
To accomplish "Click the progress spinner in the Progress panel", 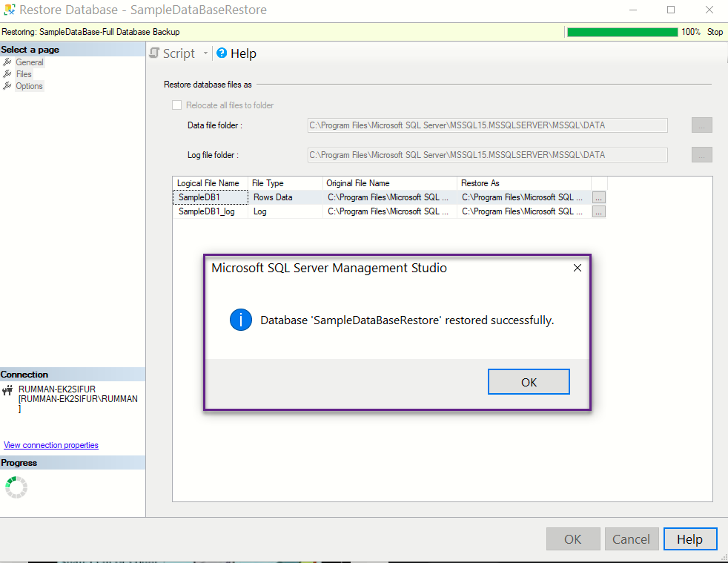I will coord(16,487).
